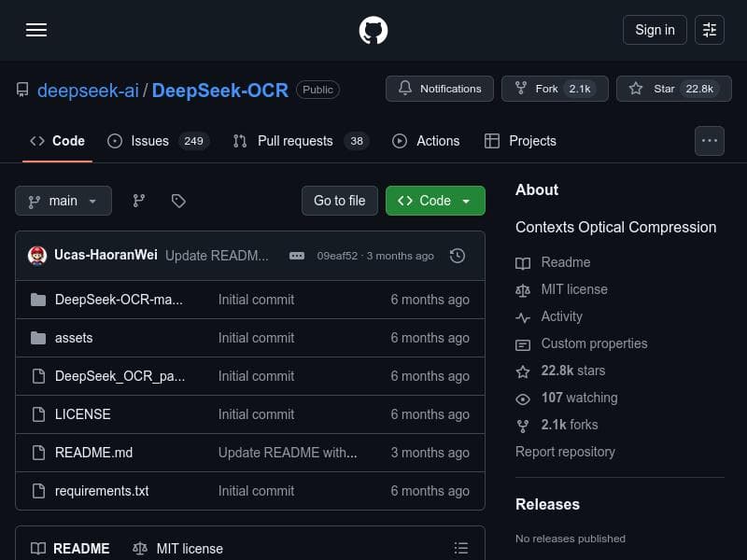
Task: Open the requirements.txt file
Action: [102, 491]
